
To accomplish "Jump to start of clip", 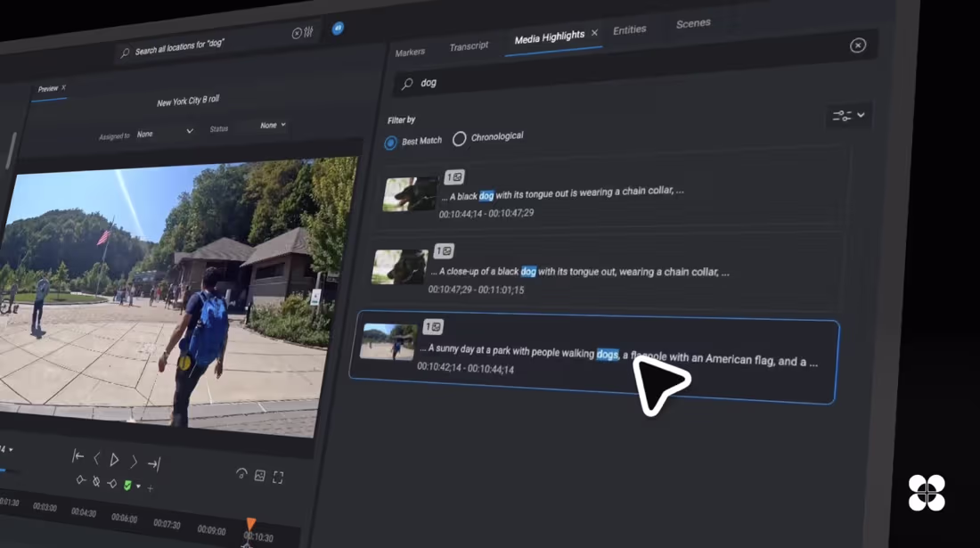I will [78, 456].
